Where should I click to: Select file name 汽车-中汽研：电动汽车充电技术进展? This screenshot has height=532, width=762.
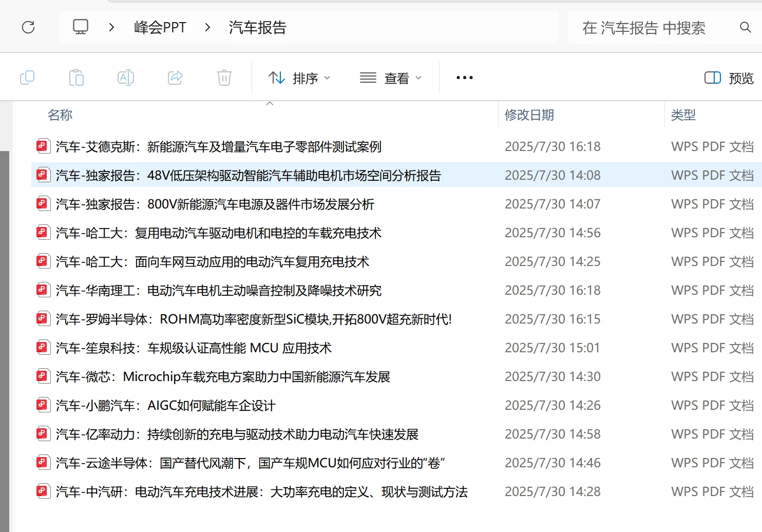(x=262, y=492)
